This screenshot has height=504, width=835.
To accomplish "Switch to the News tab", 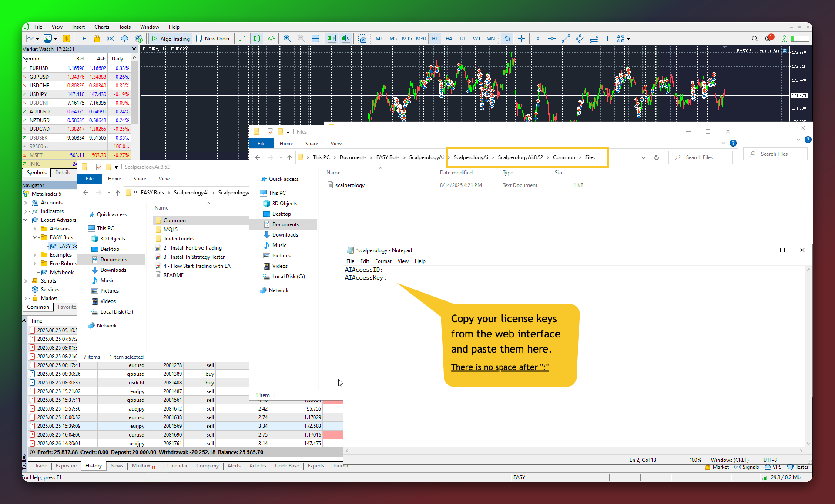I will 117,466.
